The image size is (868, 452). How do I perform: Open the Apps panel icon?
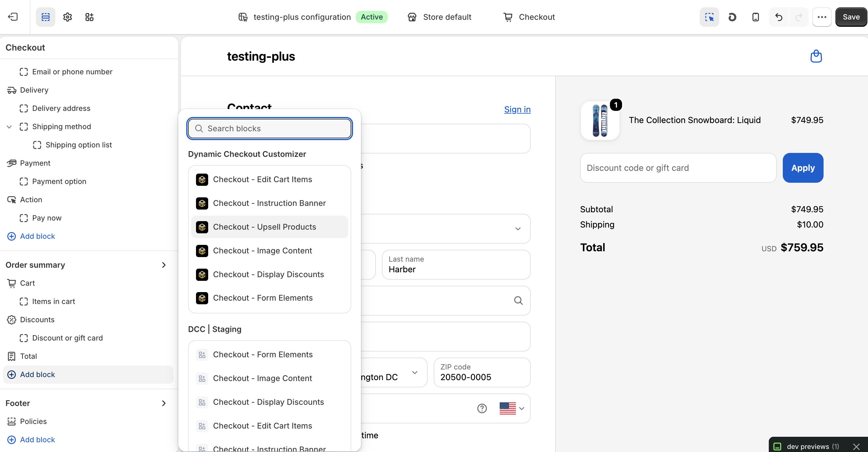pos(89,17)
